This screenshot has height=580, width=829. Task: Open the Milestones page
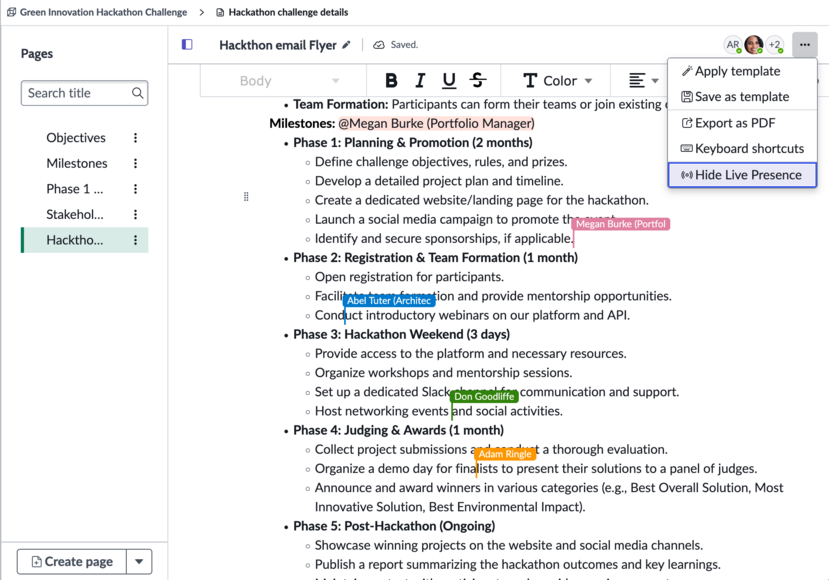[x=77, y=163]
